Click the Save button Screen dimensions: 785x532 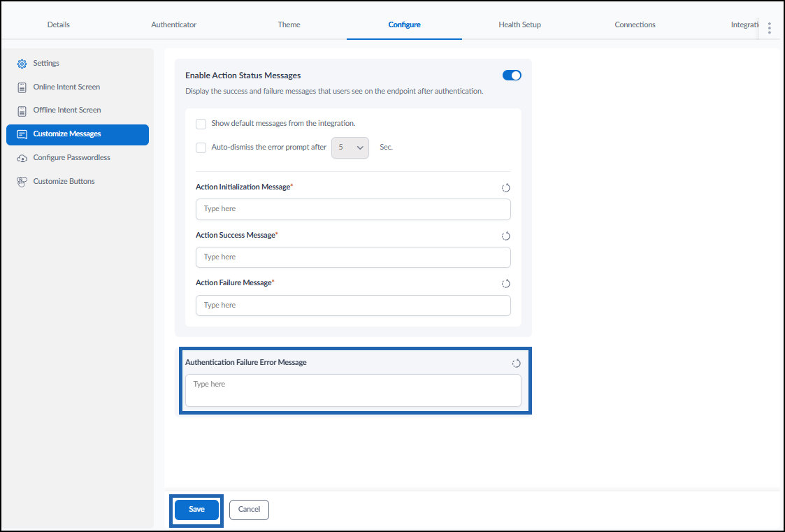point(196,510)
